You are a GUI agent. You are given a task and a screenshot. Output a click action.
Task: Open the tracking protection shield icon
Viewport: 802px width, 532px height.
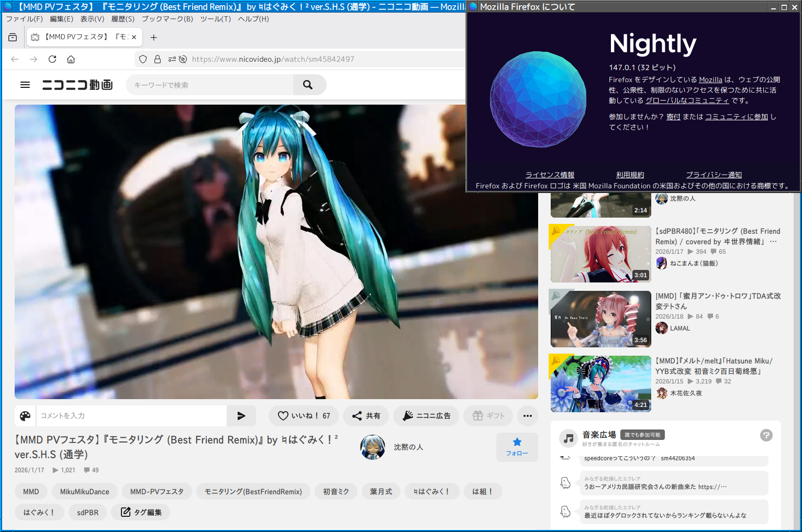tap(143, 59)
